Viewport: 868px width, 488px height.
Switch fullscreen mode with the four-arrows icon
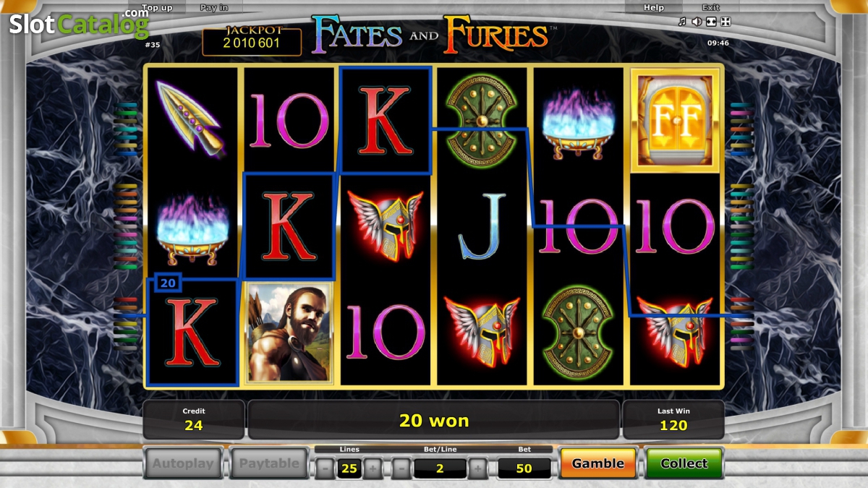(x=726, y=22)
